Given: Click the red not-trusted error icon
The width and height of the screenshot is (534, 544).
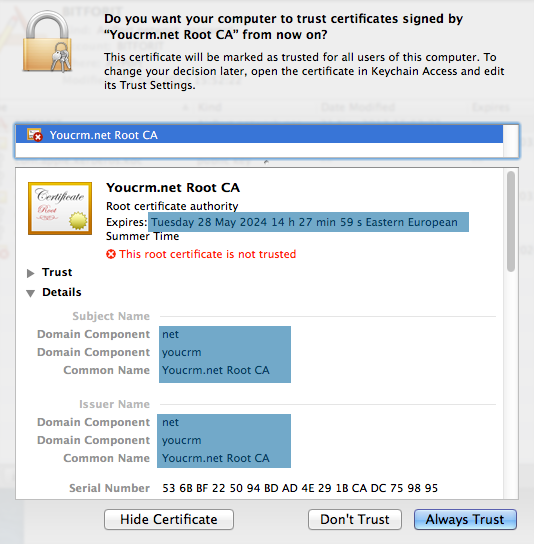Looking at the screenshot, I should (x=111, y=254).
